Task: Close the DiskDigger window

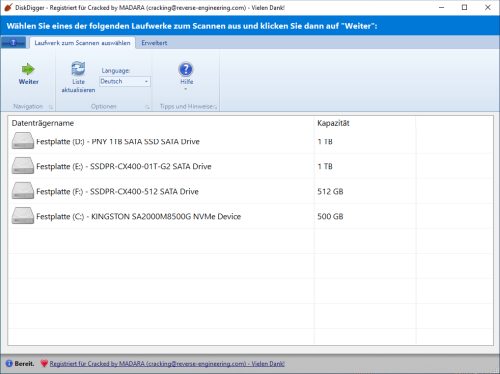Action: [x=488, y=7]
